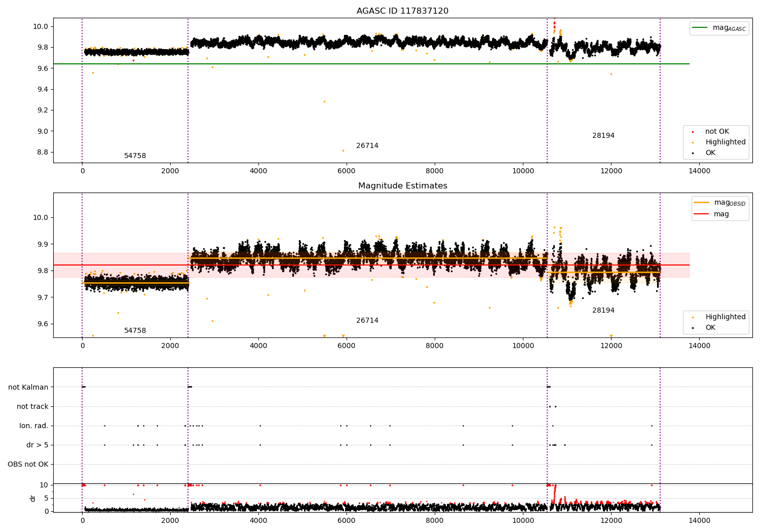Click the green mag AGASC horizontal line in top plot
Viewport: 760px width, 532px height.
click(371, 64)
